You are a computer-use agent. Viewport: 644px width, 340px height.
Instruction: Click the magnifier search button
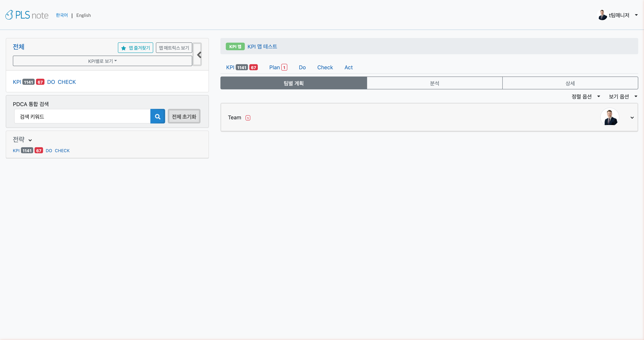[158, 116]
